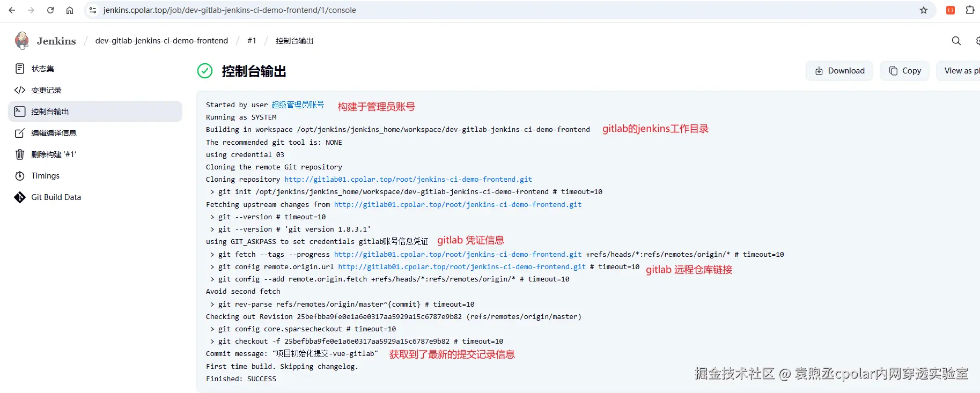This screenshot has width=980, height=393.
Task: Choose 删除构建 '#1' in the sidebar
Action: (x=95, y=154)
